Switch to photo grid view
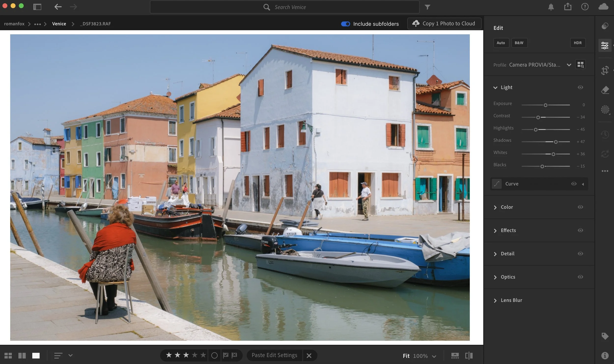Screen dimensions: 614x364 8,355
